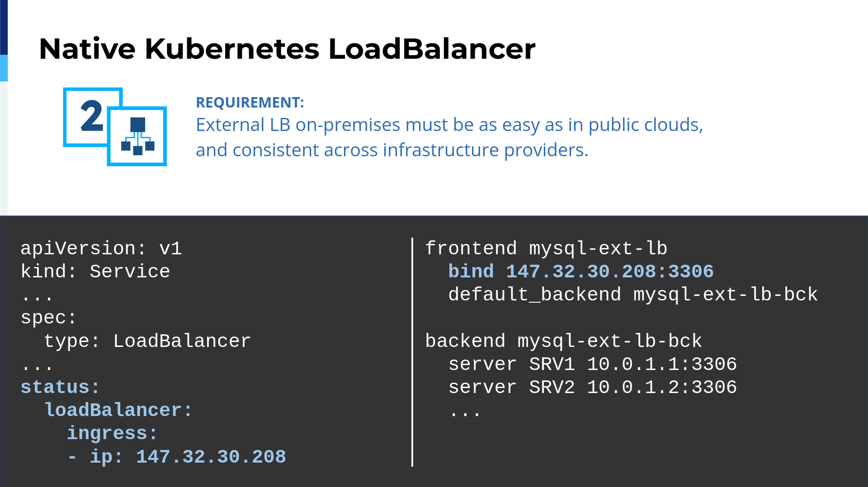
Task: Click the line 'External LB on-premises must be as easy'
Action: 449,125
